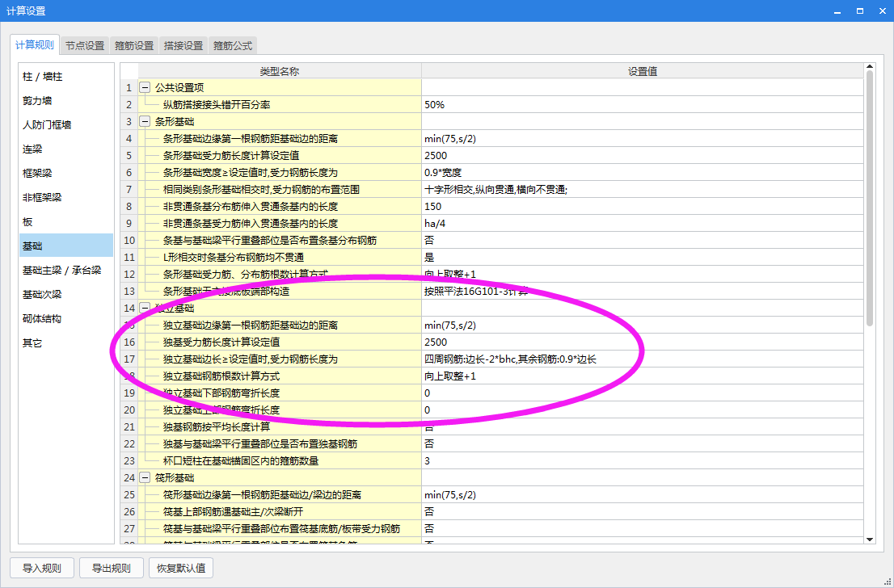Select the ha/4 value cell
The height and width of the screenshot is (588, 894).
click(x=643, y=224)
